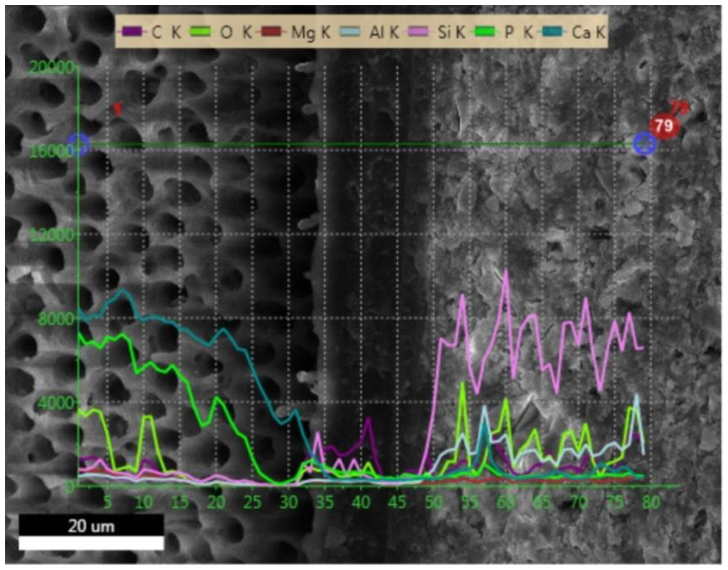Click the 45 x-axis tick label
728x570 pixels.
tap(398, 503)
